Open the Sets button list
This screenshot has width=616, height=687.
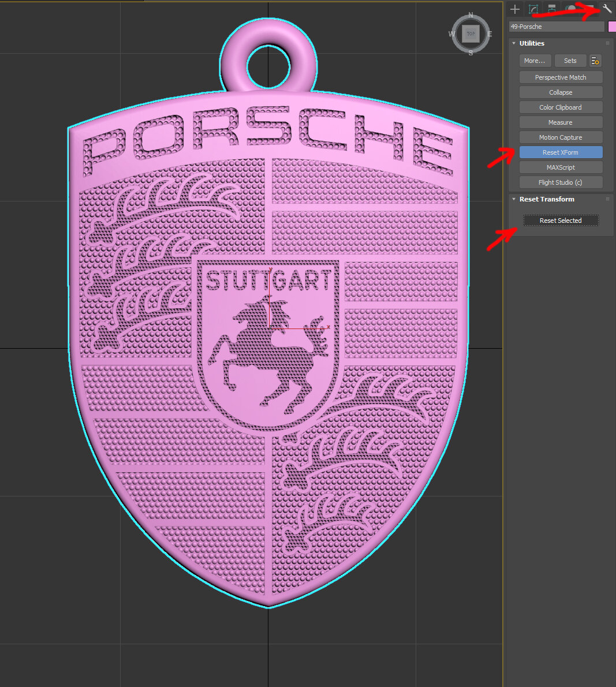[570, 61]
